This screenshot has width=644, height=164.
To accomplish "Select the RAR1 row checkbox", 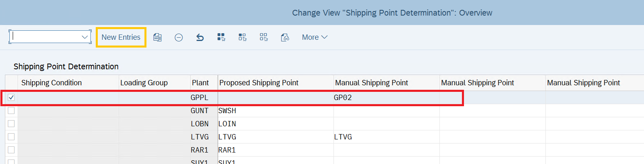I will coord(11,150).
